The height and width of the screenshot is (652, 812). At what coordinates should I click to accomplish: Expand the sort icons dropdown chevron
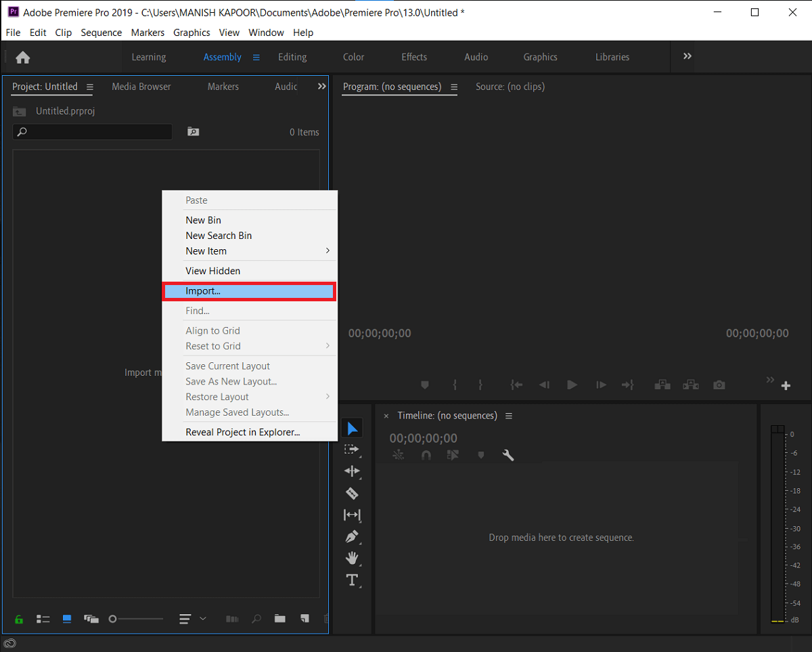coord(202,619)
